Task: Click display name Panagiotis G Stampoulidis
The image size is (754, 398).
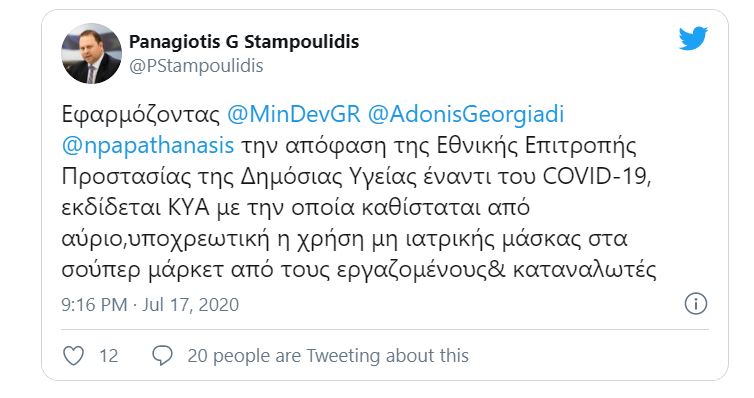Action: click(244, 42)
